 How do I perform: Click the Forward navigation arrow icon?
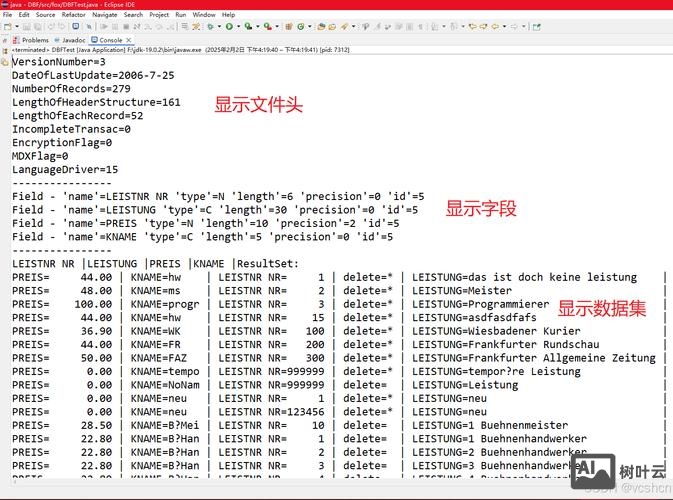(514, 27)
